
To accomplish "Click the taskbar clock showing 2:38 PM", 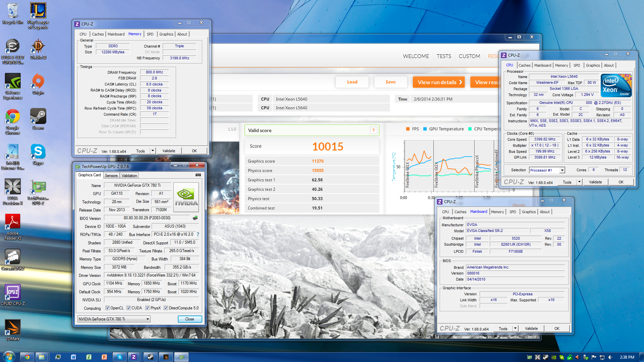I will (x=627, y=357).
